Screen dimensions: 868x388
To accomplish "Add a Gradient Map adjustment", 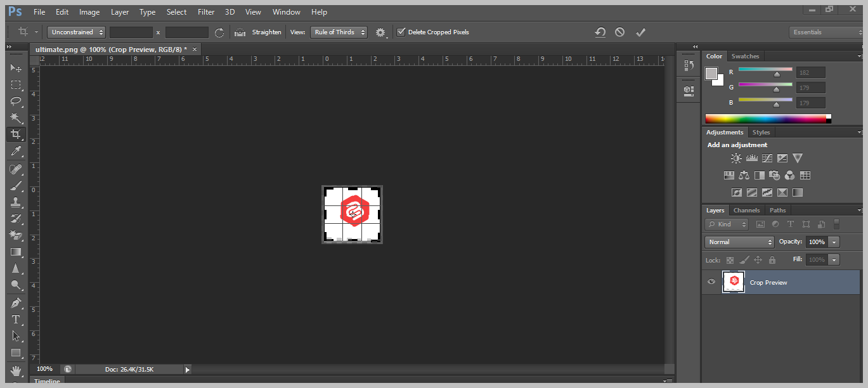I will pyautogui.click(x=798, y=193).
